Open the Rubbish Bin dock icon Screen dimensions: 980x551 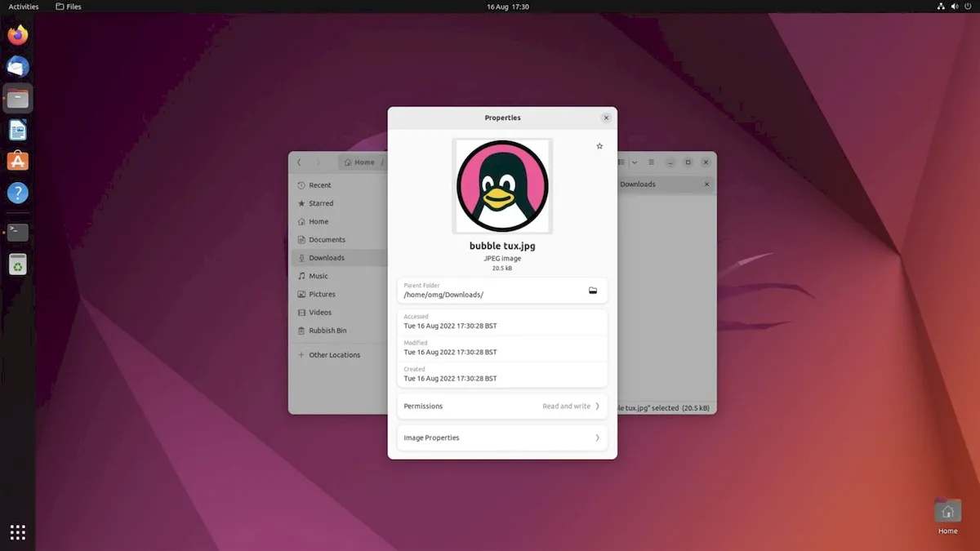[x=18, y=264]
